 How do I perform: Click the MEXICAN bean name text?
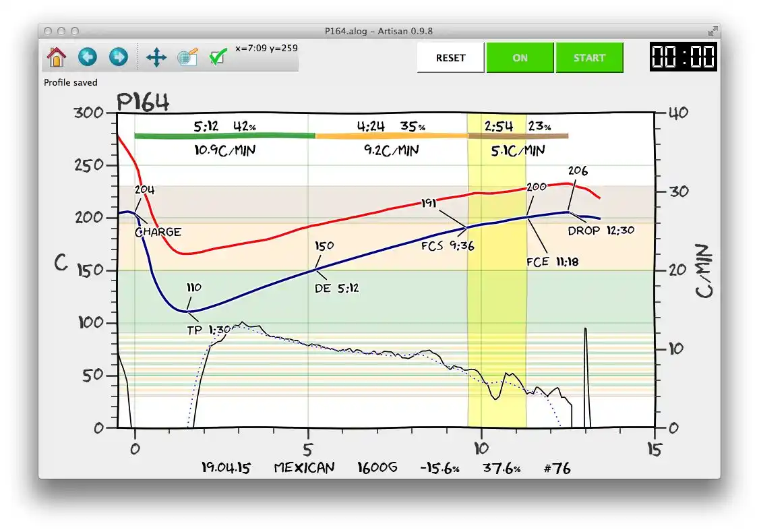[304, 468]
